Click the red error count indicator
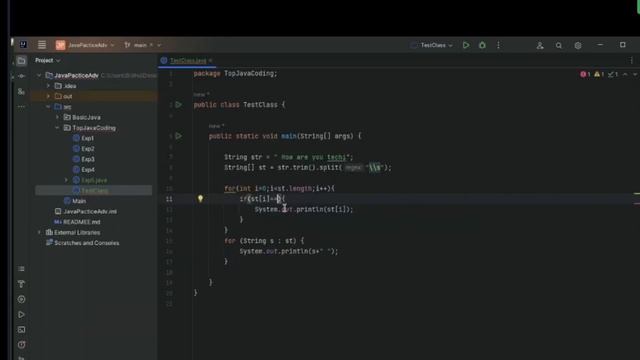 tap(585, 74)
